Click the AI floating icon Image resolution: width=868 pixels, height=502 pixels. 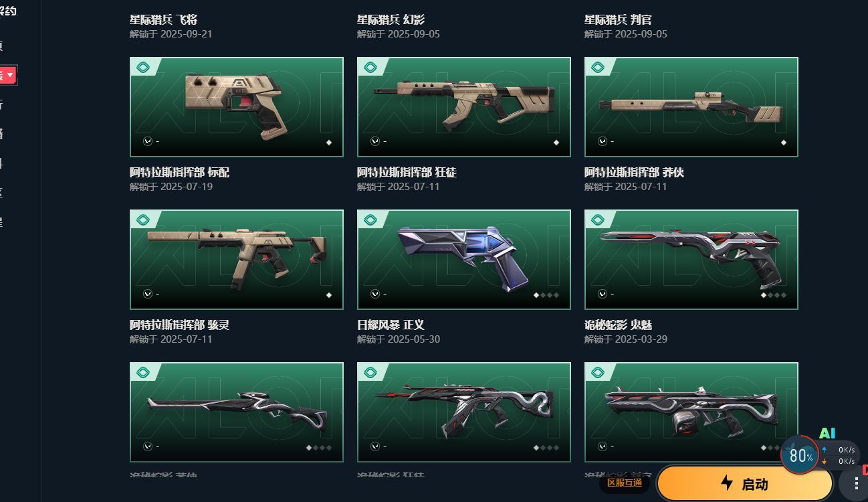click(x=827, y=434)
